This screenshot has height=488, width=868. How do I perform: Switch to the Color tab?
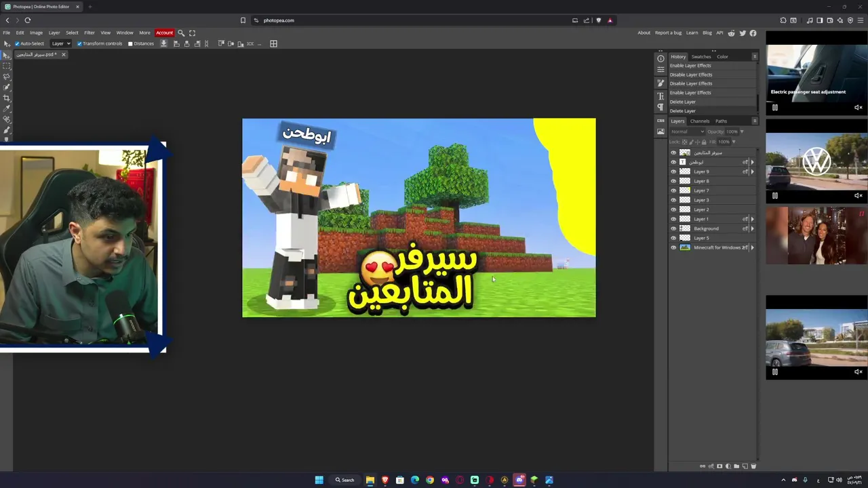coord(722,57)
